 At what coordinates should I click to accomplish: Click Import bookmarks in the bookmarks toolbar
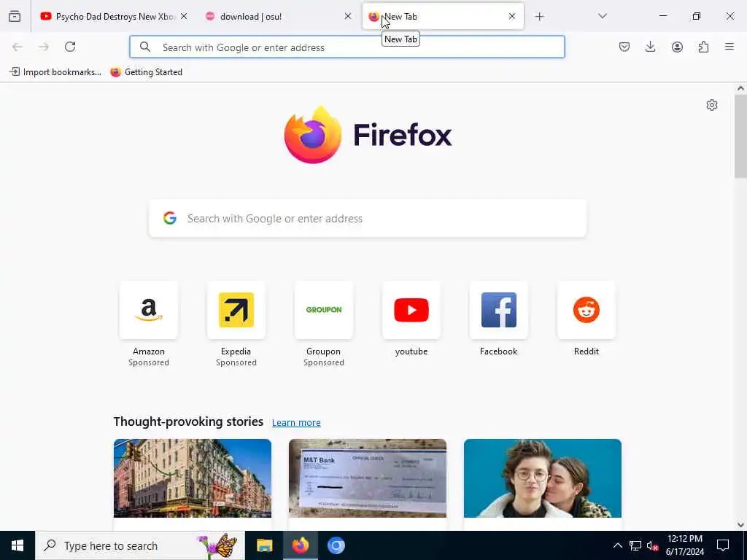55,72
